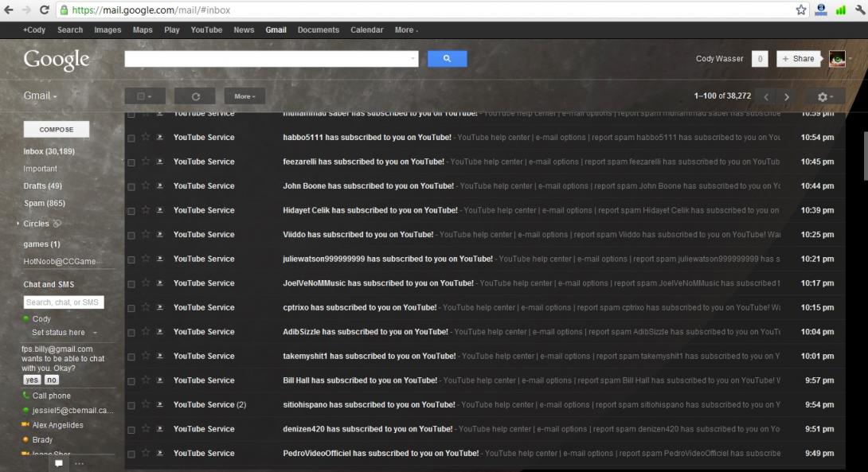
Task: Click the importance marker on the AdibSizzle email
Action: pos(160,331)
